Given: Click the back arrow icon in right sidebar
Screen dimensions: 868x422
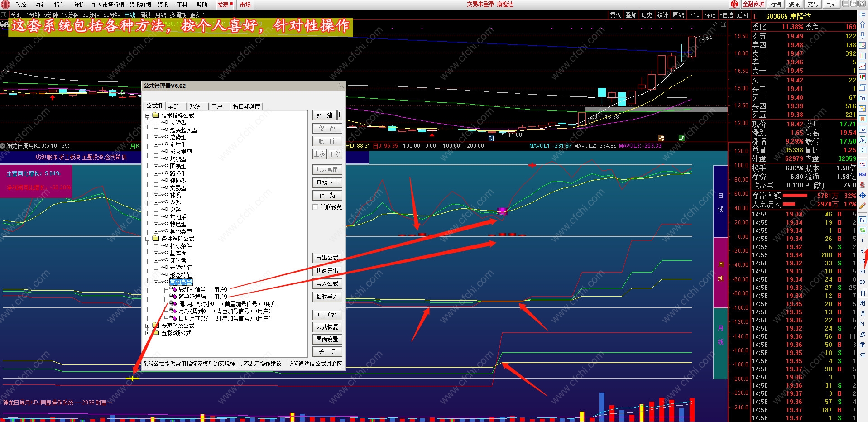Looking at the screenshot, I should [x=863, y=15].
